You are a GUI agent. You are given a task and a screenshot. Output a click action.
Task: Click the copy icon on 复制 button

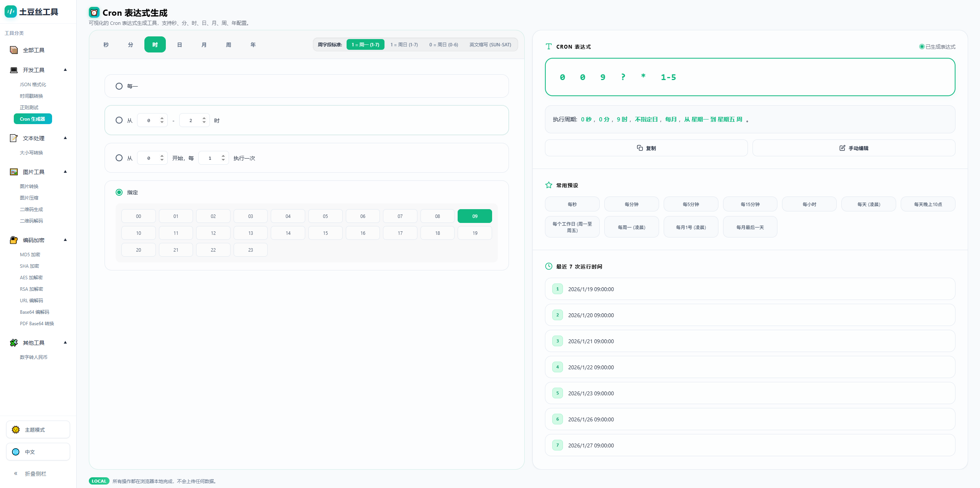[x=640, y=148]
